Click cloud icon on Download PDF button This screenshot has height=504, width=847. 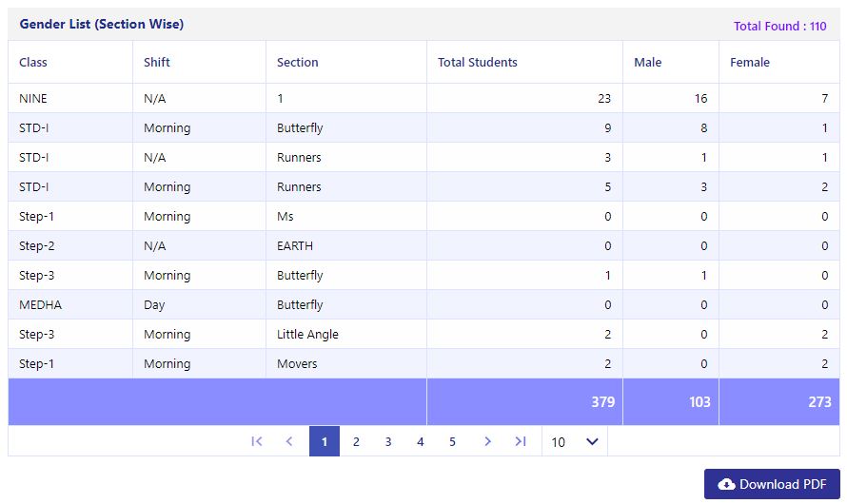(x=726, y=484)
